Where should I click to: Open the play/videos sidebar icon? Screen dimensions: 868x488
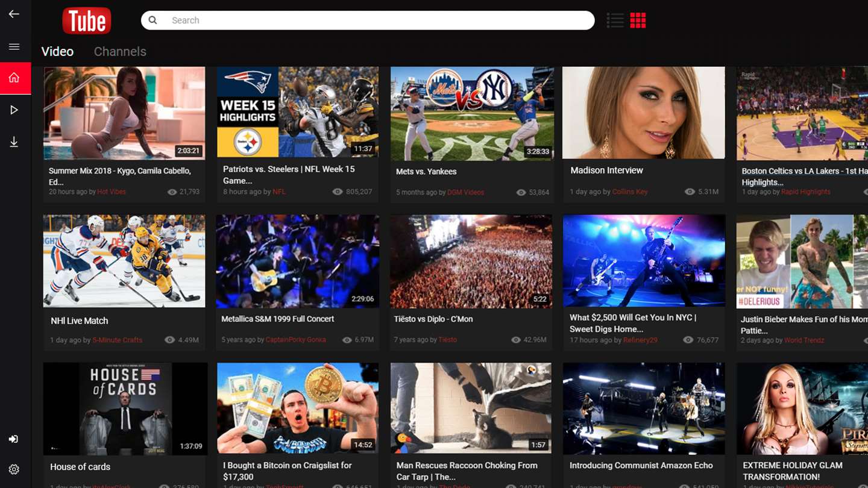tap(14, 110)
